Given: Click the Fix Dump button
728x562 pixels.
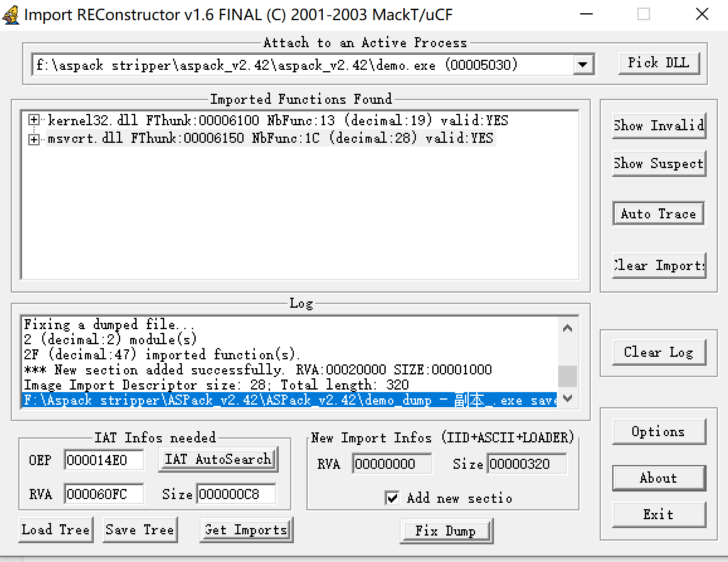Looking at the screenshot, I should pos(445,531).
